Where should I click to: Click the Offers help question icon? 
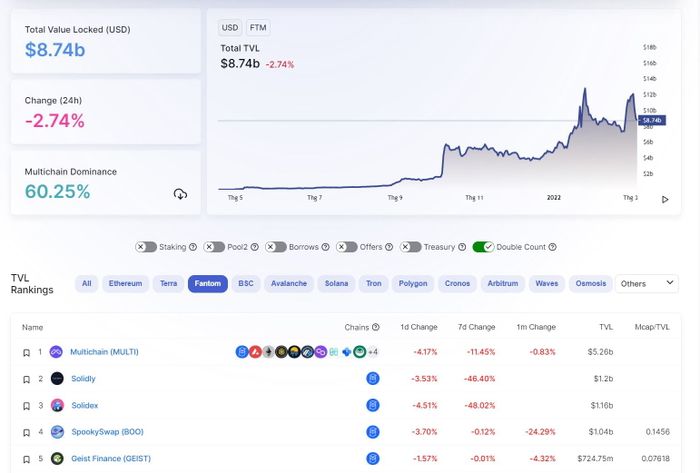pos(389,247)
